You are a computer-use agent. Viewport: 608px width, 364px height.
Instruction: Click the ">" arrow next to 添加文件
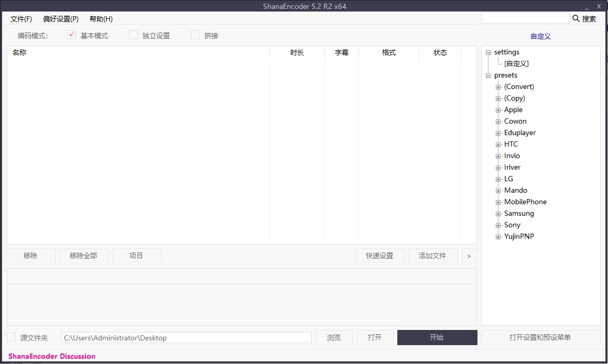tap(469, 256)
